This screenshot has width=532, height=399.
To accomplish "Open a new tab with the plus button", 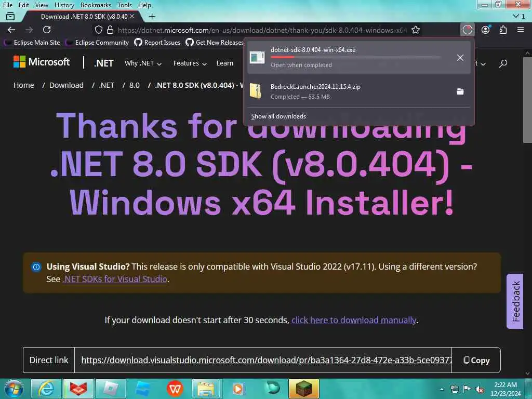I will (x=152, y=16).
